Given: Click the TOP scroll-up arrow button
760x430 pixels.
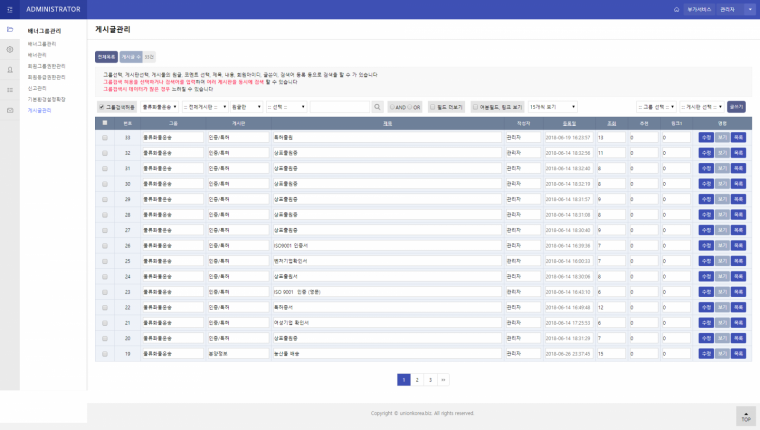Looking at the screenshot, I should pyautogui.click(x=746, y=416).
